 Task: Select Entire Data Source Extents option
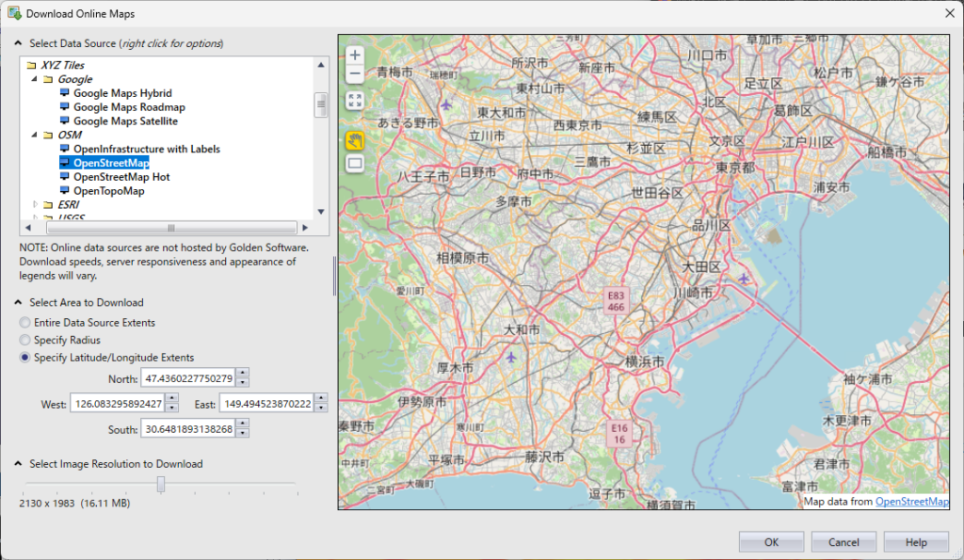[x=24, y=323]
